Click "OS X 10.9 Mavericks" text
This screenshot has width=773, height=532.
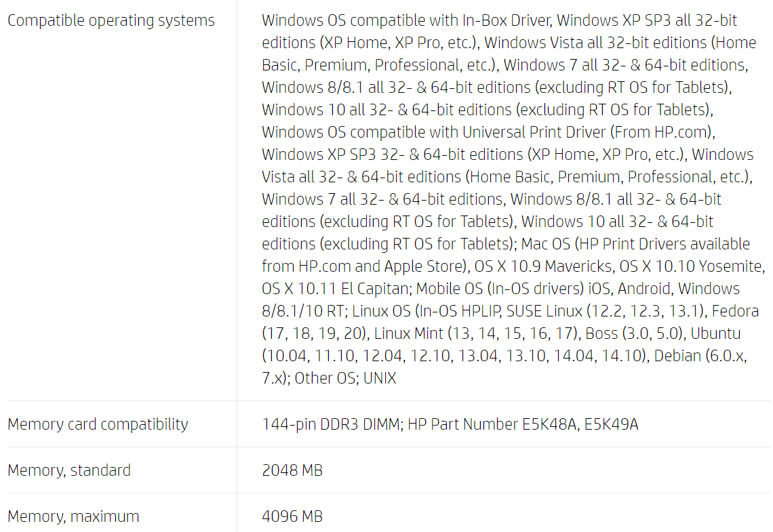[x=540, y=266]
